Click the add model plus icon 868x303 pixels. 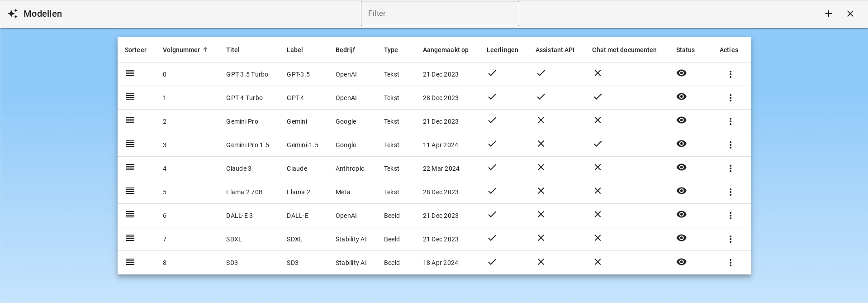(x=828, y=14)
